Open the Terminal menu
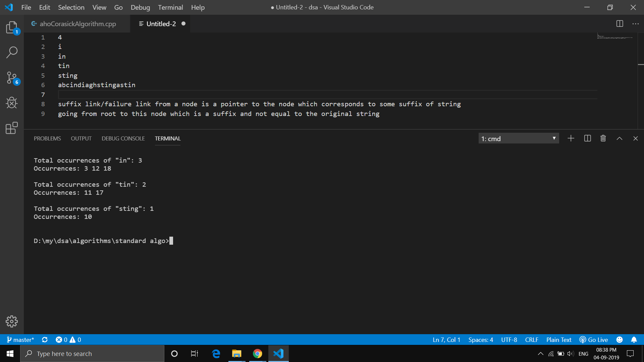The width and height of the screenshot is (644, 362). click(170, 7)
